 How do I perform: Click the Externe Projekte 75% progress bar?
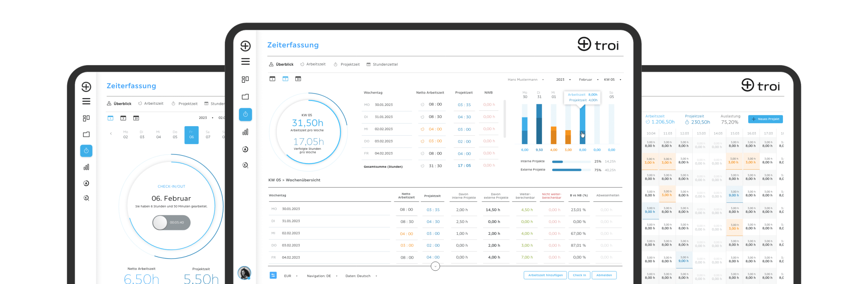pyautogui.click(x=571, y=170)
